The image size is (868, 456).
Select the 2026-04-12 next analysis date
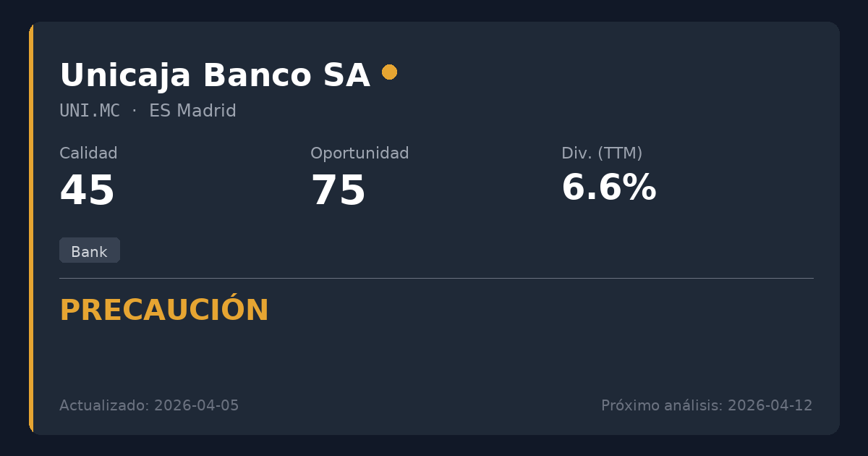(770, 405)
